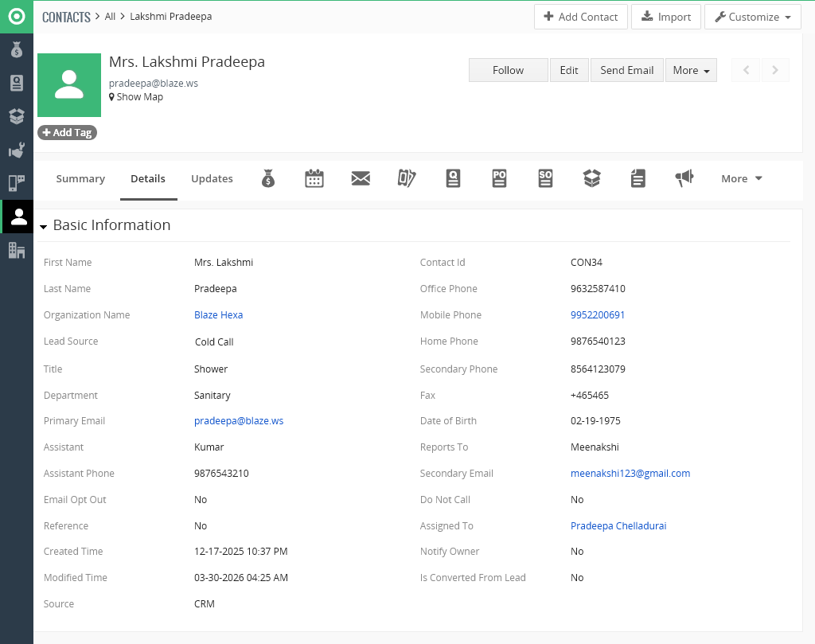Screen dimensions: 815x644
Task: Click Secondary Phone value 8564123079
Action: click(598, 369)
